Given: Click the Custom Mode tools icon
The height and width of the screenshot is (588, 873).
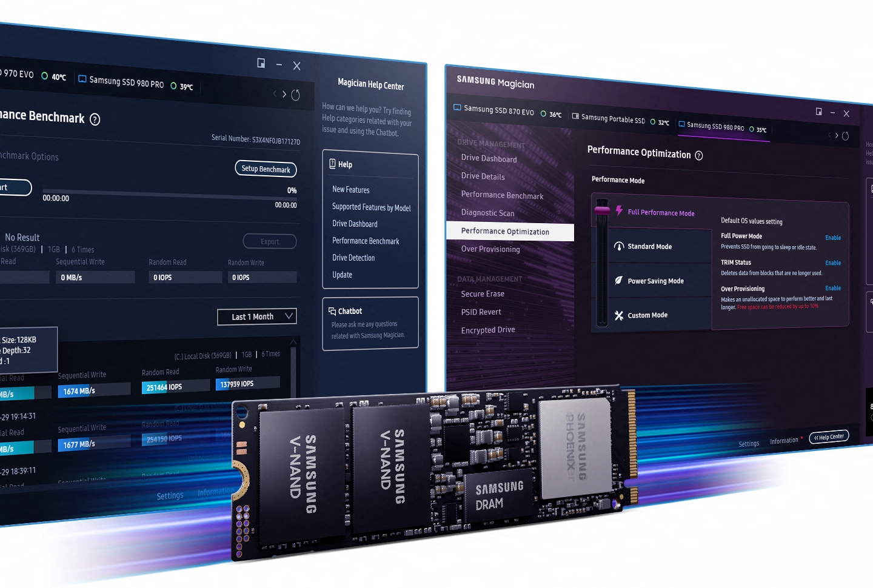Looking at the screenshot, I should click(x=619, y=315).
